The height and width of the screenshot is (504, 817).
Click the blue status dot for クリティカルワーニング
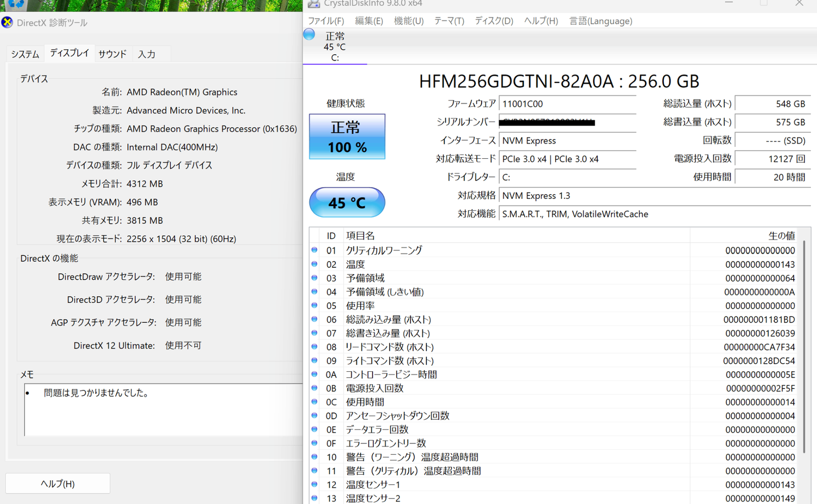click(314, 250)
